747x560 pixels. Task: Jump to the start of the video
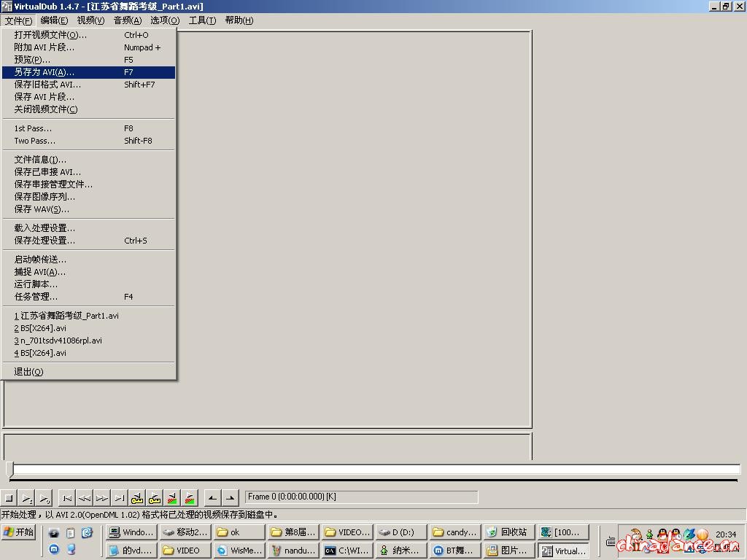[67, 499]
